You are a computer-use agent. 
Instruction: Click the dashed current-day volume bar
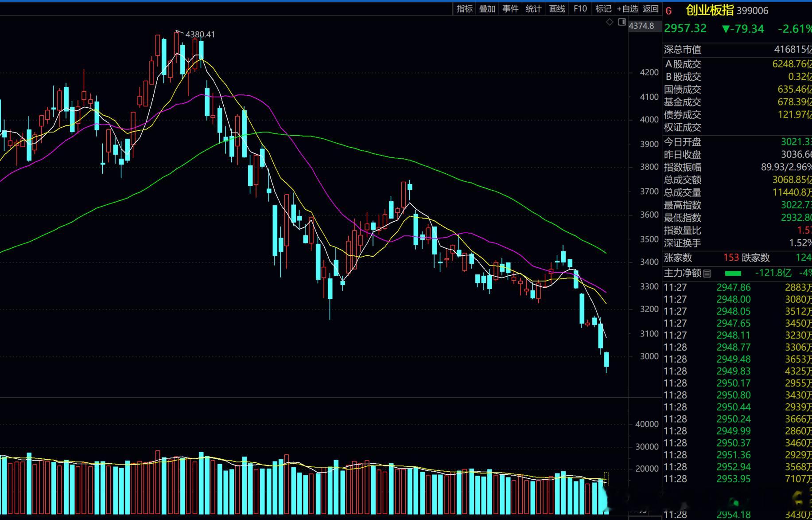[x=606, y=479]
